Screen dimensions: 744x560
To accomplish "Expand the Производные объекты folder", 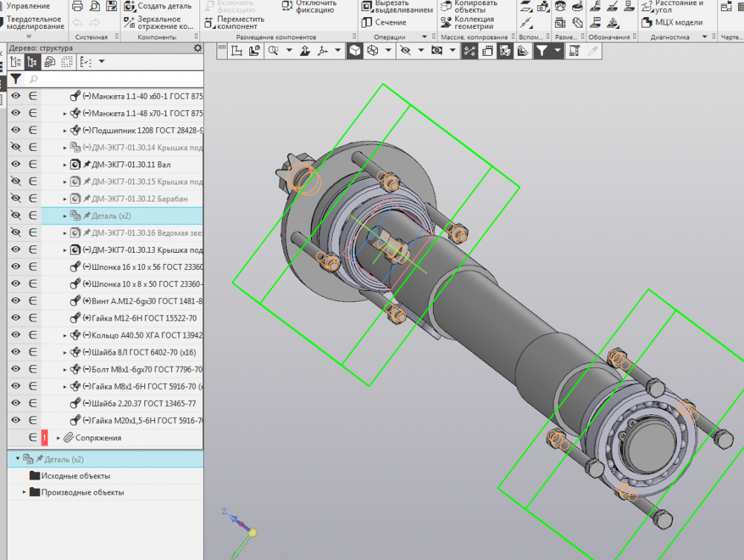I will tap(25, 492).
